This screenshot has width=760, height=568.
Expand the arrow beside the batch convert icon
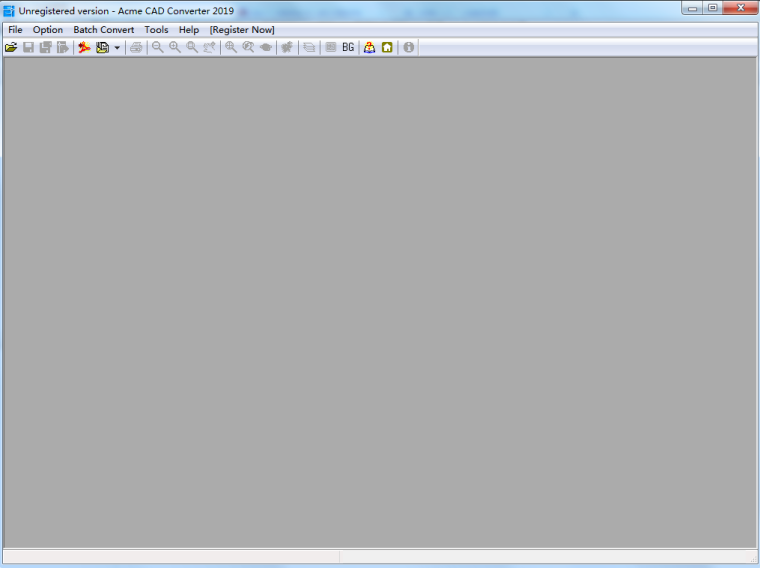[117, 47]
